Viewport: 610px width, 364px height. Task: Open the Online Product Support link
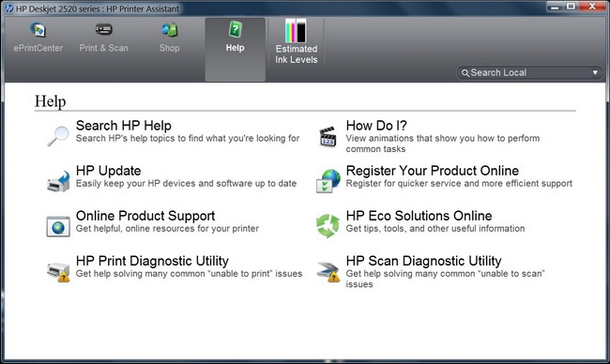tap(145, 216)
